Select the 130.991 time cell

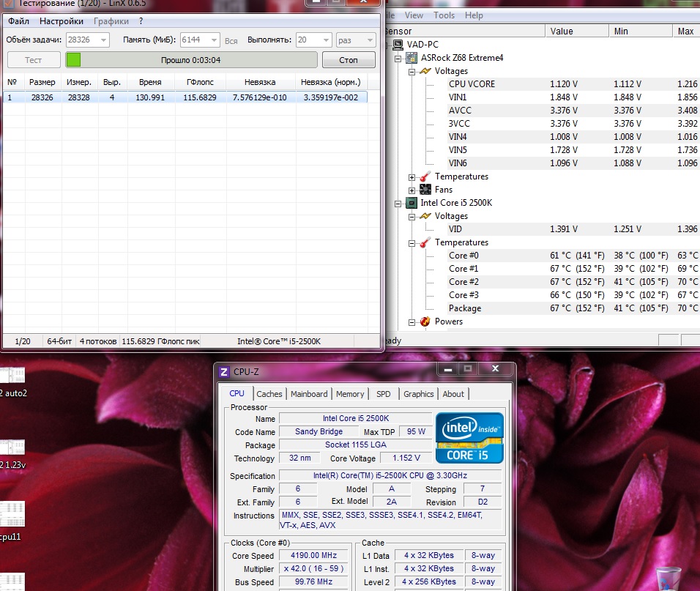coord(150,97)
